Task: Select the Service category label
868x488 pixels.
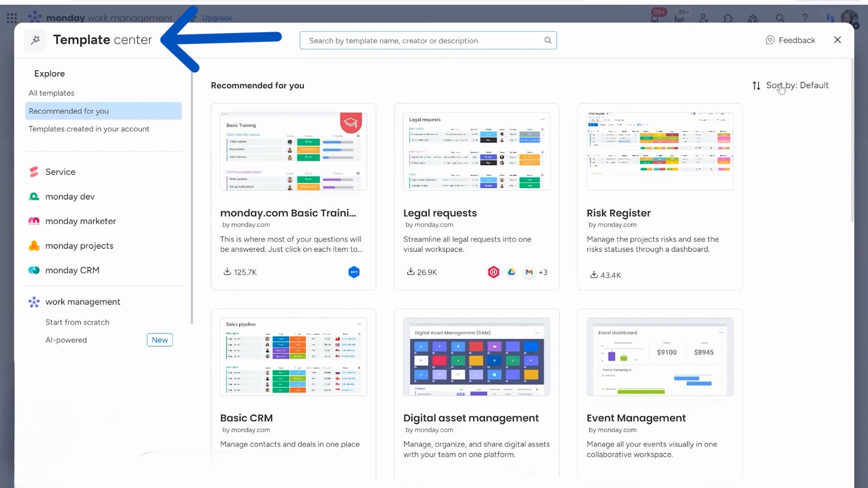Action: [60, 172]
